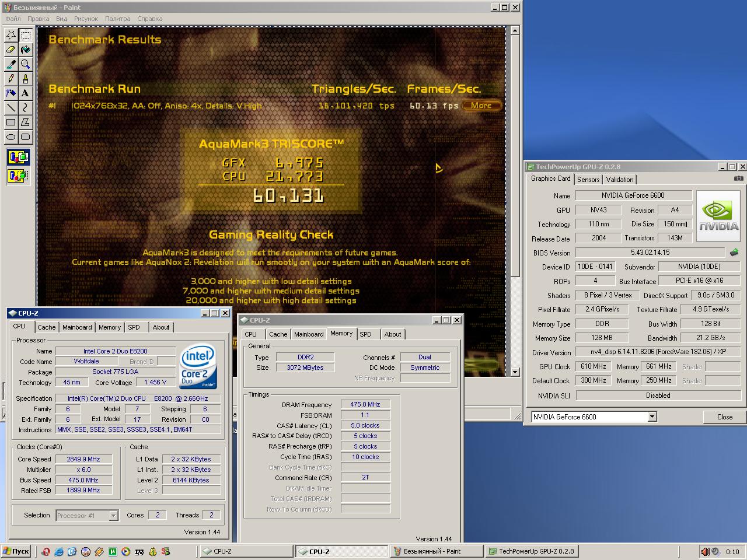Choose the Fill With Color bucket tool
The width and height of the screenshot is (747, 560).
[x=26, y=50]
